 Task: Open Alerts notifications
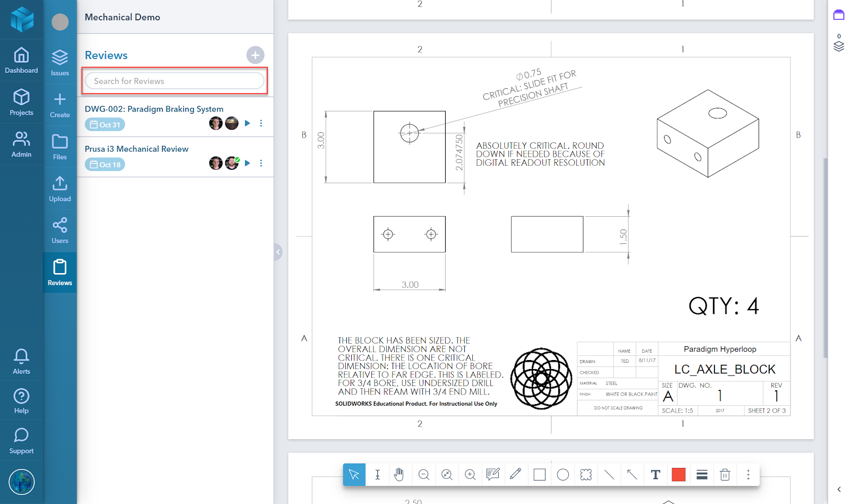pyautogui.click(x=21, y=361)
